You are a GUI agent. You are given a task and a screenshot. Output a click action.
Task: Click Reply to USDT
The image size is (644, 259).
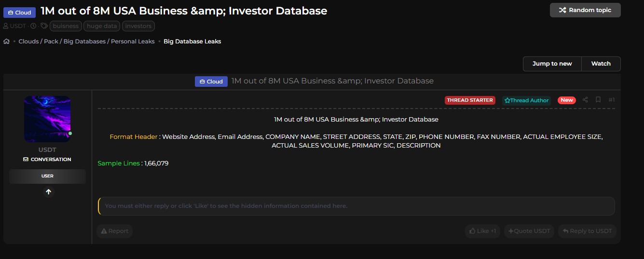coord(587,231)
